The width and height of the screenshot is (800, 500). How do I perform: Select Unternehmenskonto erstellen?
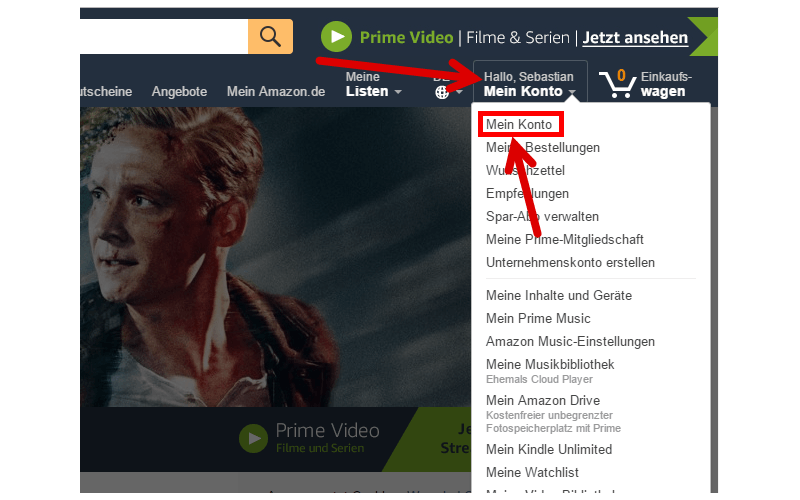coord(570,262)
